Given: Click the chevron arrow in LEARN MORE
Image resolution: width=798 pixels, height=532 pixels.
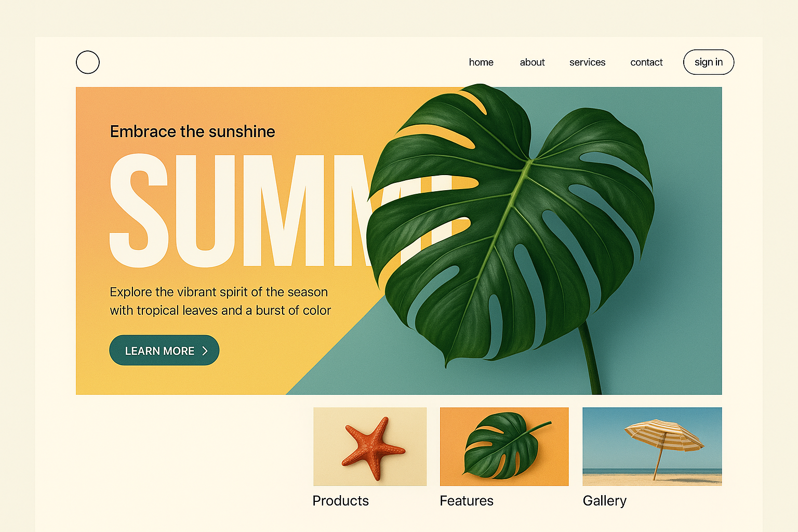Looking at the screenshot, I should click(205, 351).
